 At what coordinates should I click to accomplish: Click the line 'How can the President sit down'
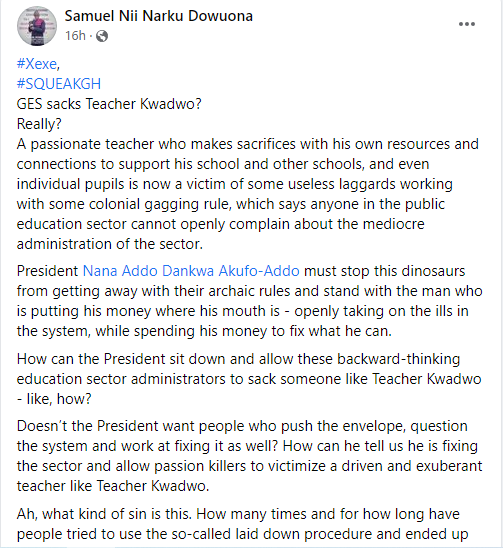(x=123, y=359)
